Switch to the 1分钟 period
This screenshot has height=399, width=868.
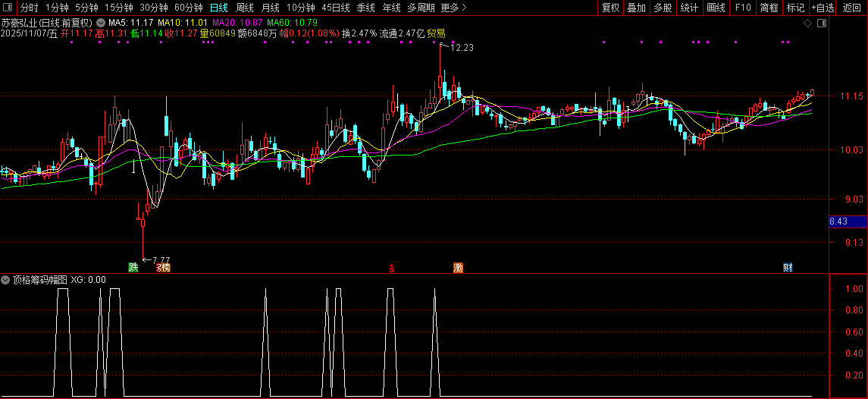click(x=57, y=8)
